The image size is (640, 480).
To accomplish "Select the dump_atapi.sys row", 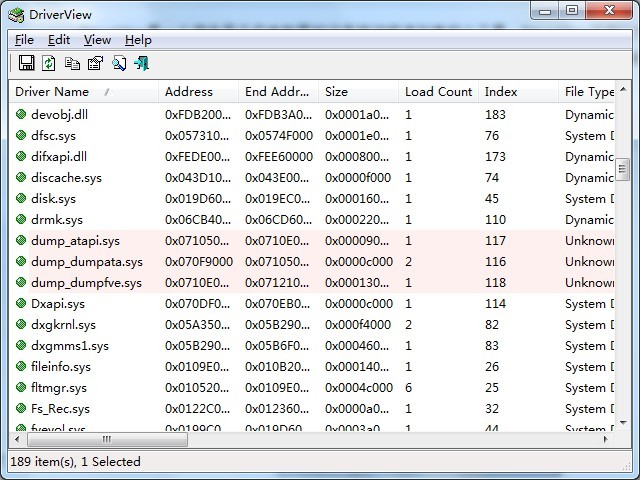I will [x=75, y=241].
